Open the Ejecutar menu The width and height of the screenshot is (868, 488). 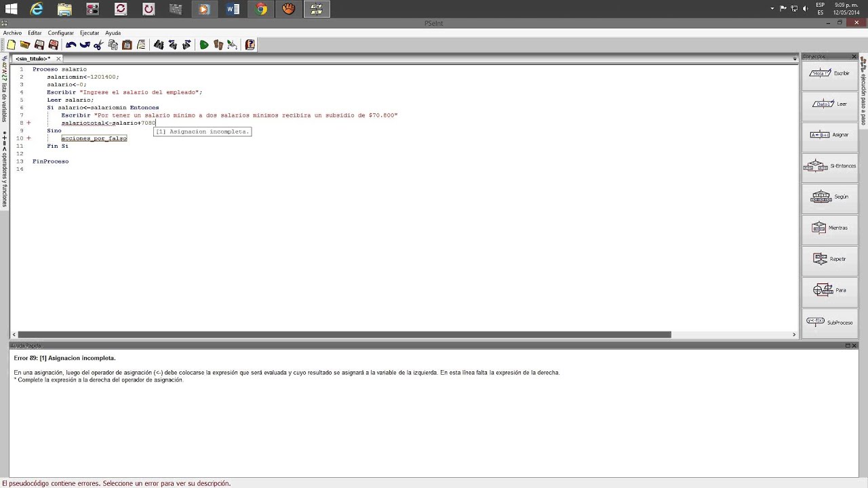[x=90, y=33]
